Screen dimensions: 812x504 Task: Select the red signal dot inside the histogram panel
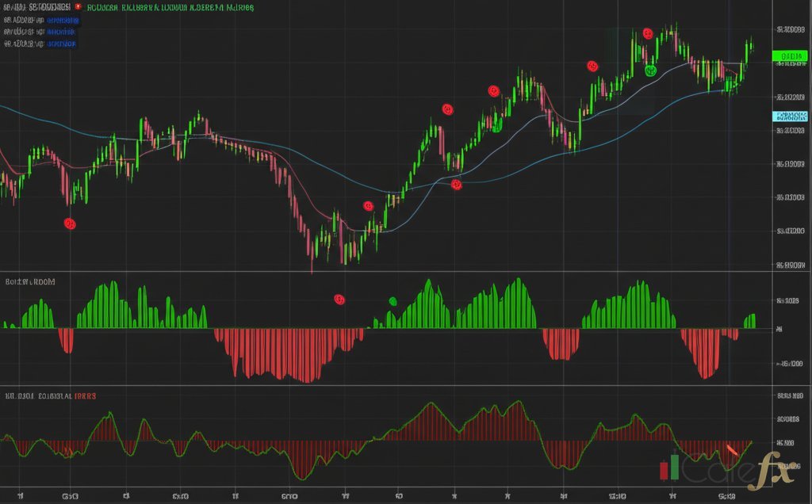click(341, 300)
